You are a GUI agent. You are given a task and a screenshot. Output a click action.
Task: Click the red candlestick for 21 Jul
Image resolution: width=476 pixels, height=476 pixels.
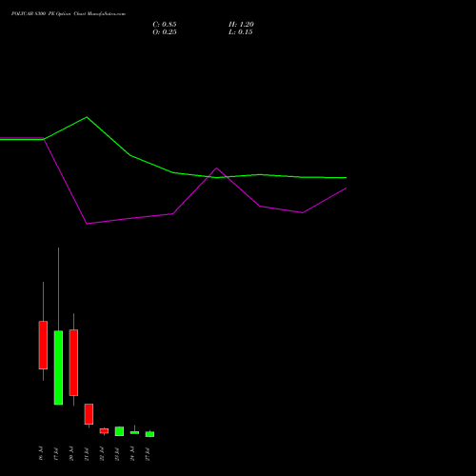pos(89,414)
